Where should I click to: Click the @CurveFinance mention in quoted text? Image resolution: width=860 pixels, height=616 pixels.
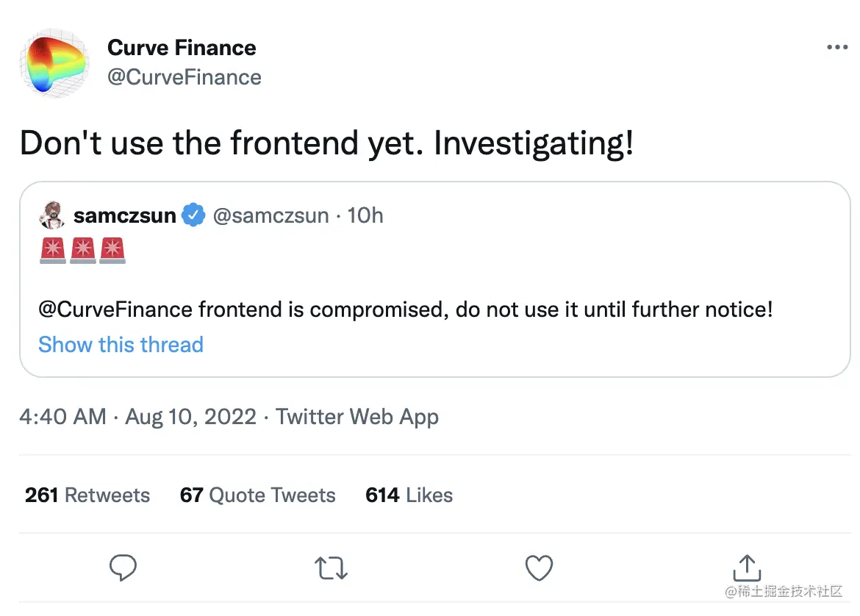coord(115,309)
